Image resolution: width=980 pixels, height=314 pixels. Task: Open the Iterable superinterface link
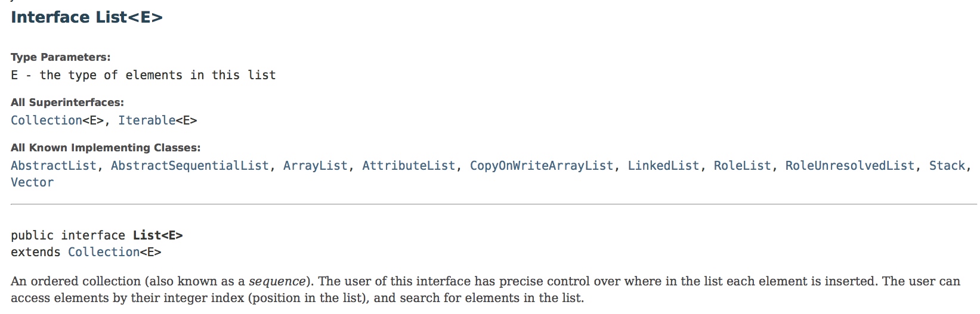(x=147, y=120)
